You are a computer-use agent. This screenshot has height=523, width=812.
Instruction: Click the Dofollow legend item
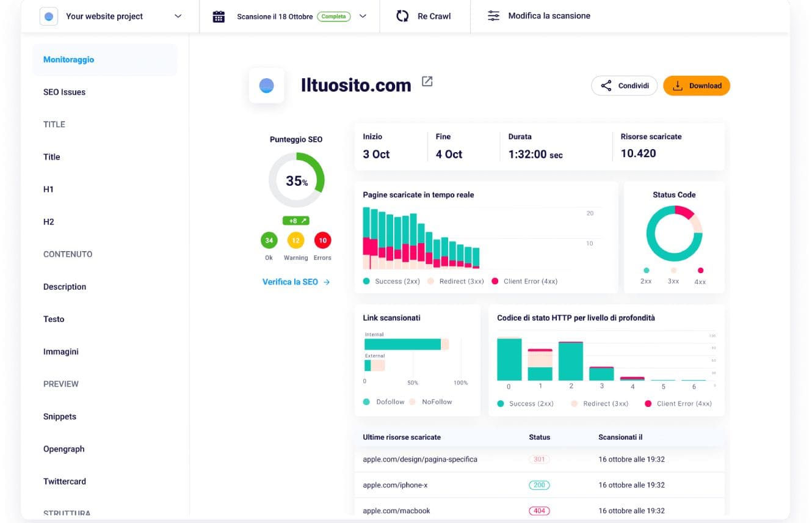tap(384, 401)
